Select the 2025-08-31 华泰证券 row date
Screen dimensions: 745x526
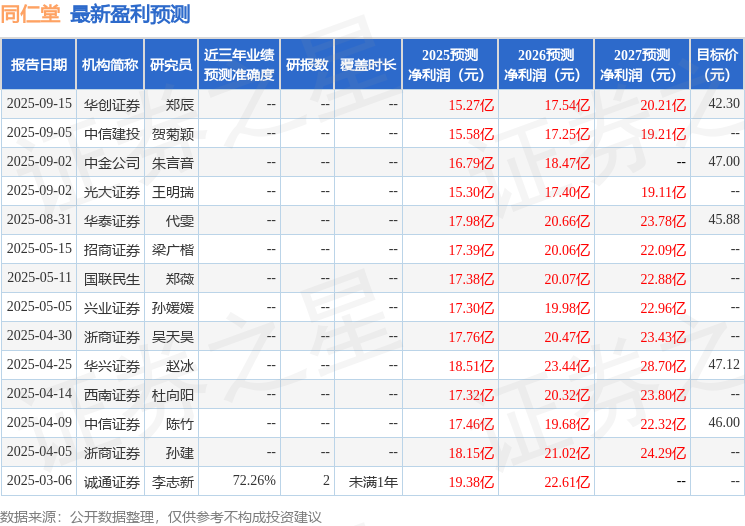[x=39, y=220]
